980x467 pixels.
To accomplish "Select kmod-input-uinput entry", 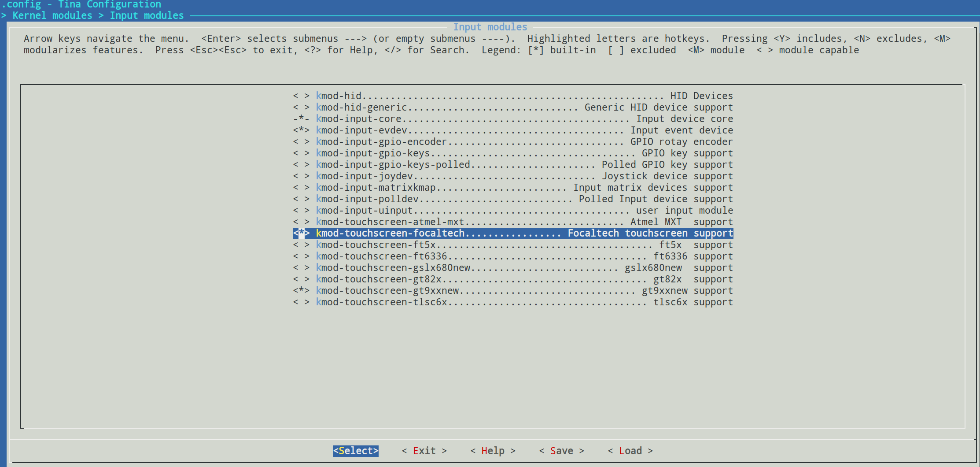I will [513, 211].
